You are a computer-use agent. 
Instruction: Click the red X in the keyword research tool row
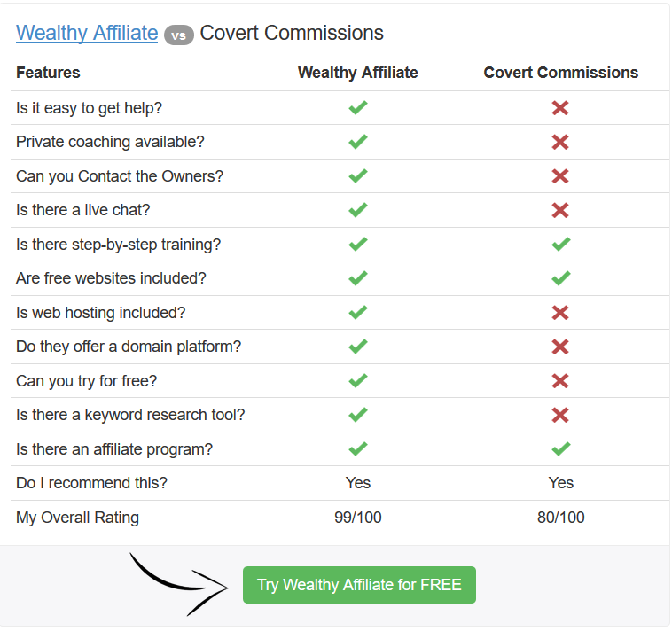click(560, 415)
